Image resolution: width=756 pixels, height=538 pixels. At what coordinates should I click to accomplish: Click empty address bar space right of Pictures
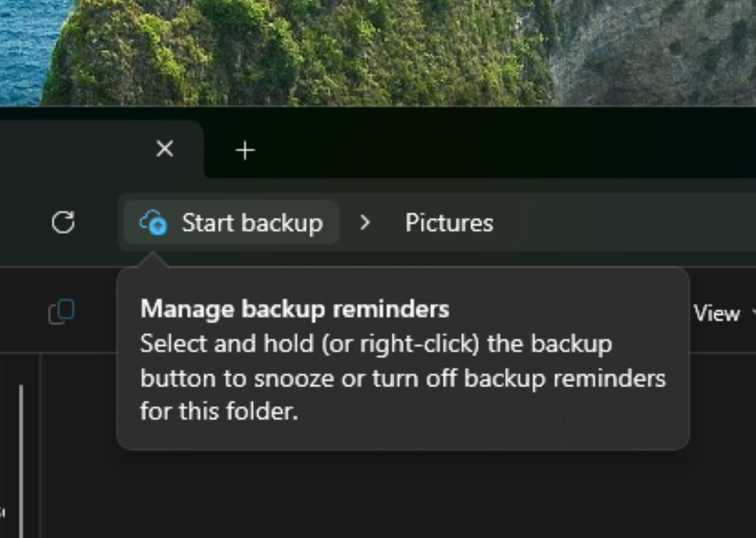[622, 223]
